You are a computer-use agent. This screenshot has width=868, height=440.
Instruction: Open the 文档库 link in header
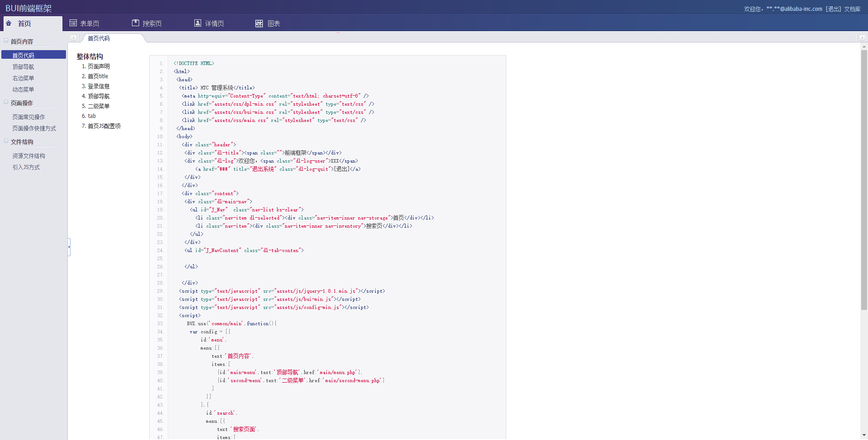[x=852, y=9]
